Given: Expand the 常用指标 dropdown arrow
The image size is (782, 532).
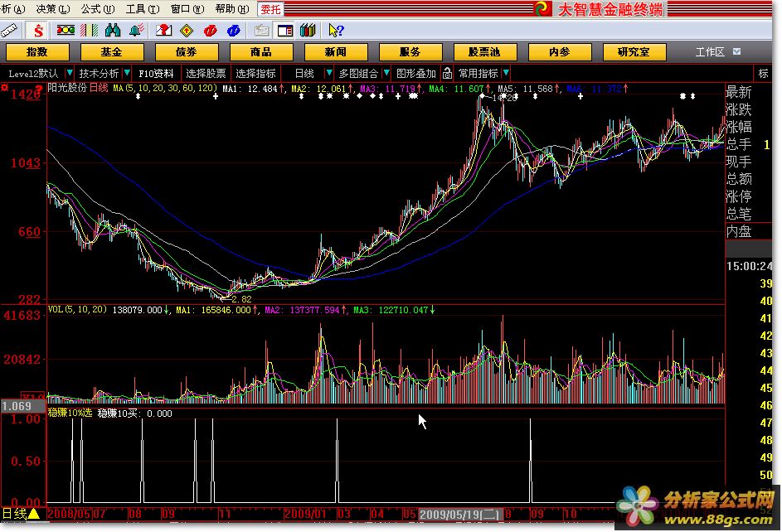Looking at the screenshot, I should [x=506, y=73].
